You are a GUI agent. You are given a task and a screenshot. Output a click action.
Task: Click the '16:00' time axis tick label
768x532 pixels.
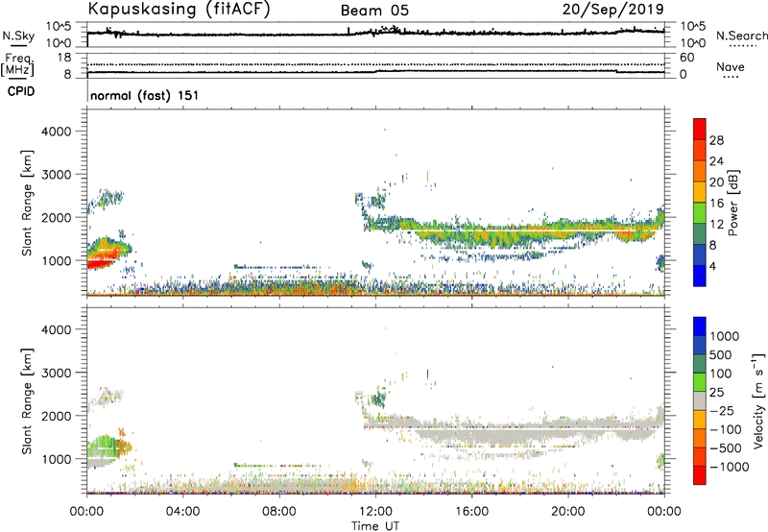[471, 512]
